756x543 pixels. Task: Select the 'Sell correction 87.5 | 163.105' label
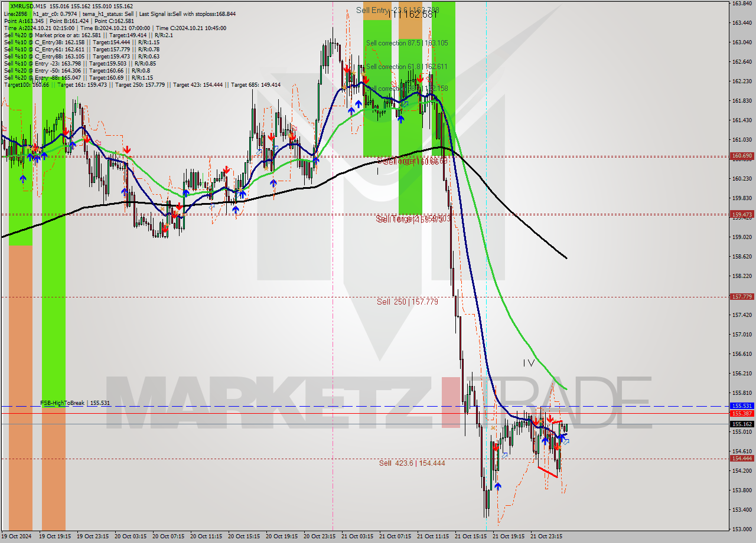click(x=407, y=43)
